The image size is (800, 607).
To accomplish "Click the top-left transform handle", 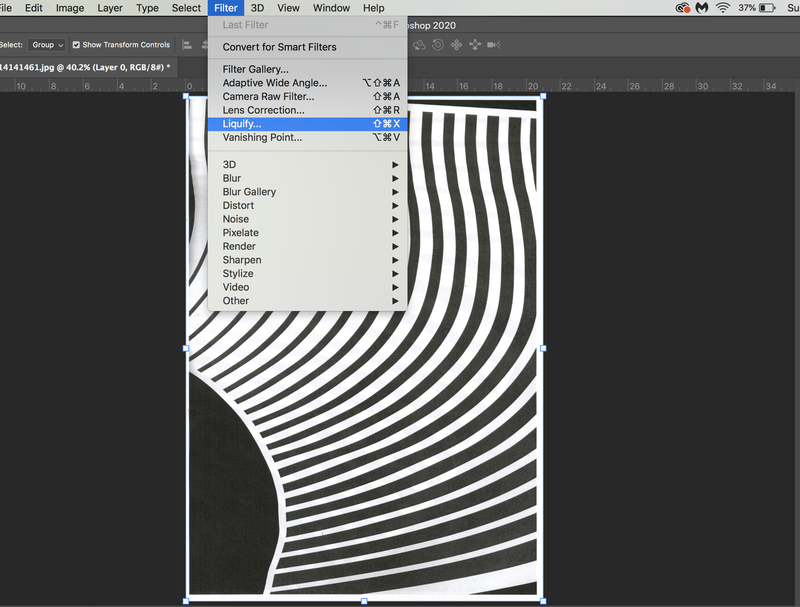I will pyautogui.click(x=186, y=96).
